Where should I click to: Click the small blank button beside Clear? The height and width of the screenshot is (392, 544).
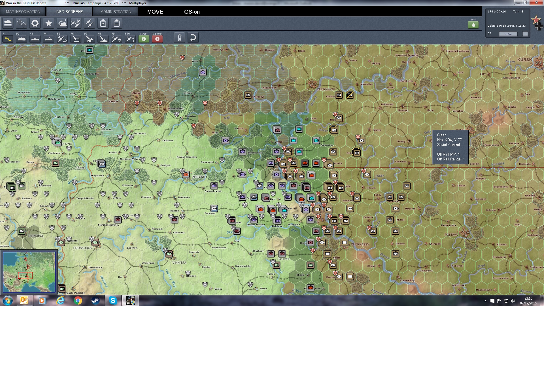(x=525, y=34)
